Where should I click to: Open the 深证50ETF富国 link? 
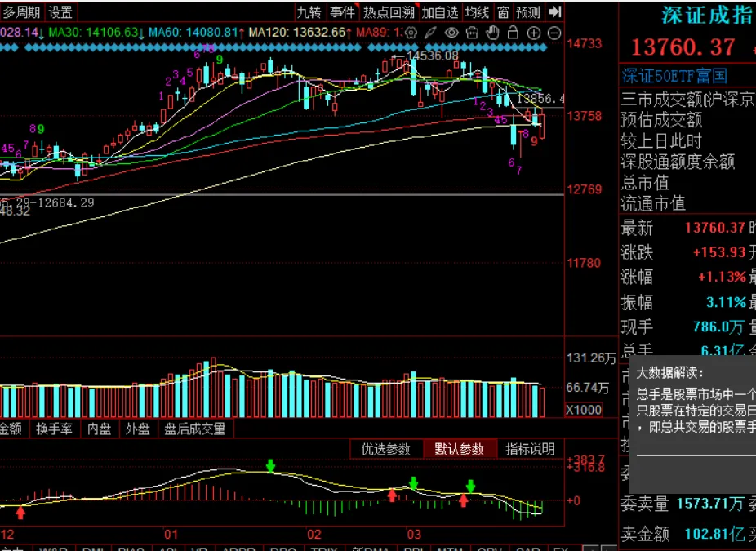point(674,76)
